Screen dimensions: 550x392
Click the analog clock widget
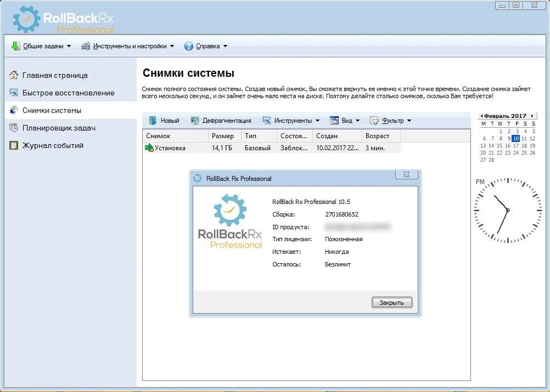point(508,210)
